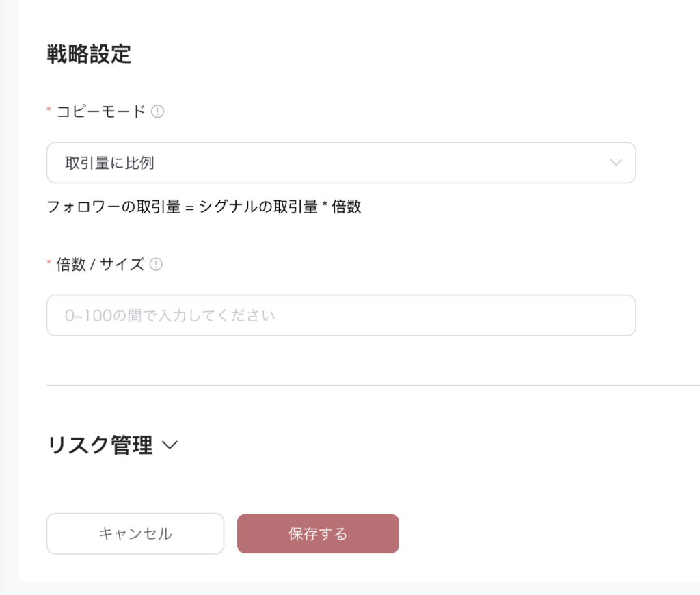Click the info icon beside 倍数 / サイズ

tap(156, 265)
